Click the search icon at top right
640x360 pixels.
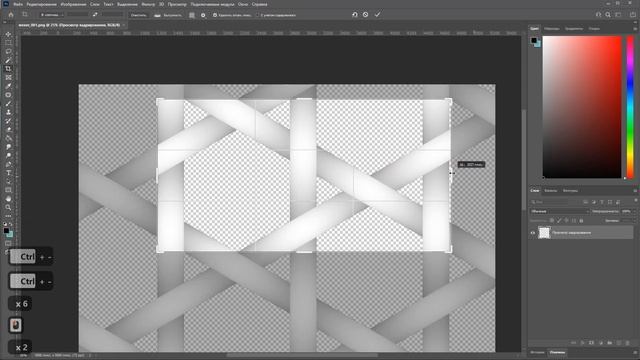(608, 15)
